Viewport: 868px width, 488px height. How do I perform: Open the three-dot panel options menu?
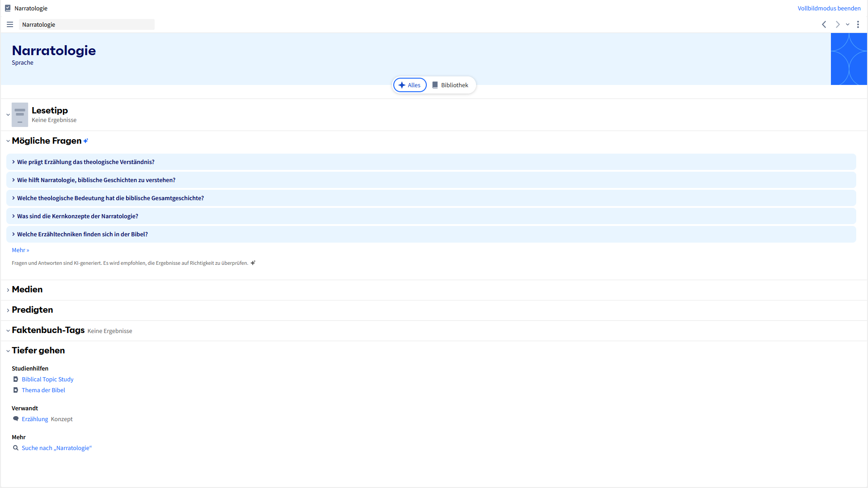(858, 24)
